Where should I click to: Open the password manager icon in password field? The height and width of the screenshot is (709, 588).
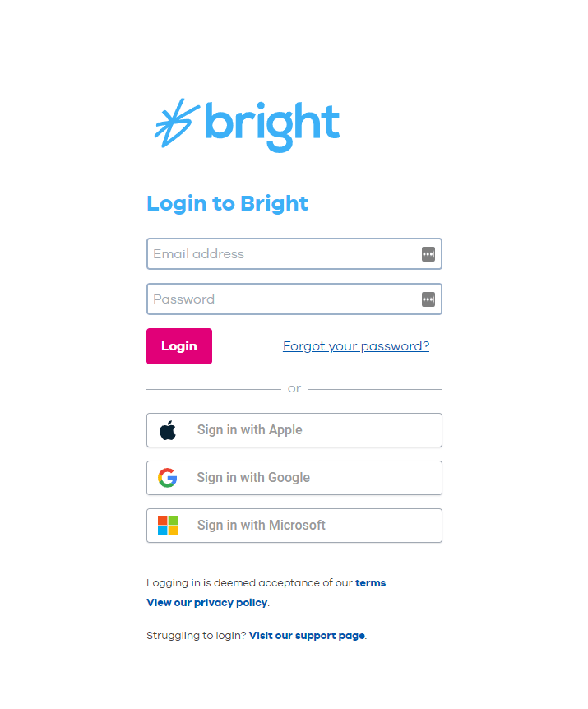pos(428,299)
